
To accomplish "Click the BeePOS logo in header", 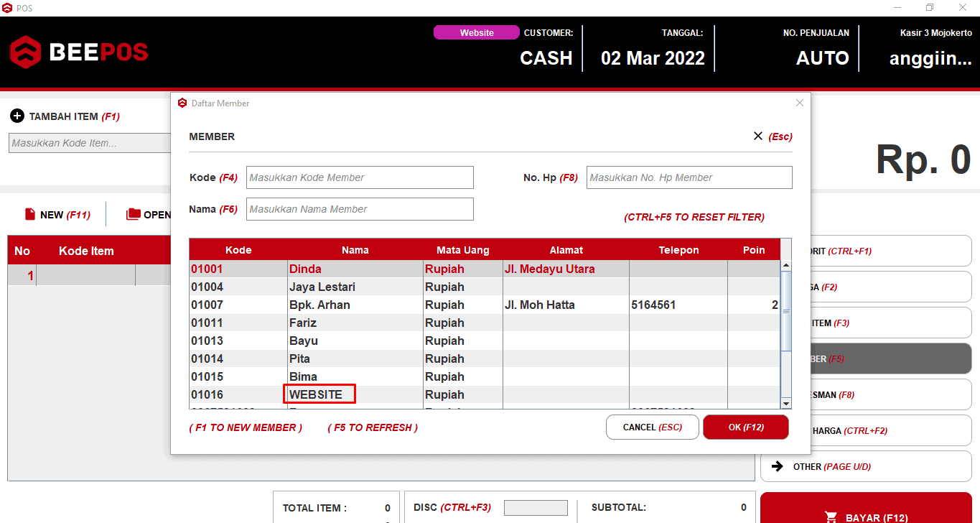I will pos(79,52).
